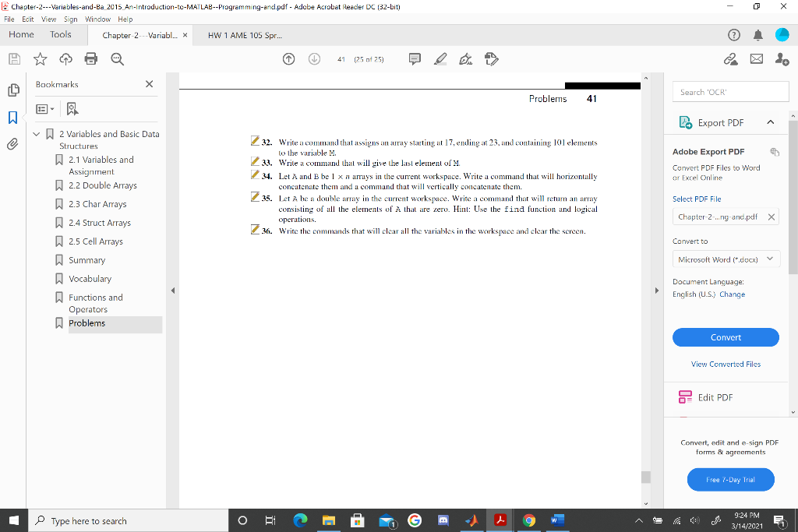The width and height of the screenshot is (798, 532).
Task: Click the Convert button
Action: click(x=726, y=337)
